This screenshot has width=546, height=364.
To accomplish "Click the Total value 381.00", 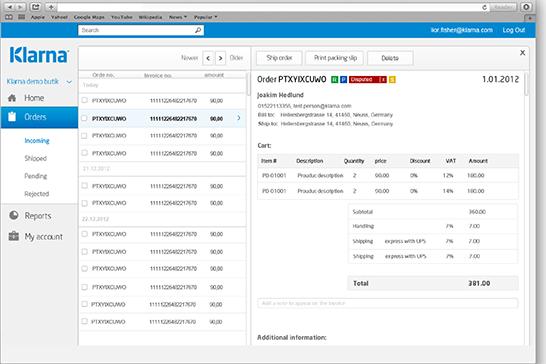I will 479,283.
